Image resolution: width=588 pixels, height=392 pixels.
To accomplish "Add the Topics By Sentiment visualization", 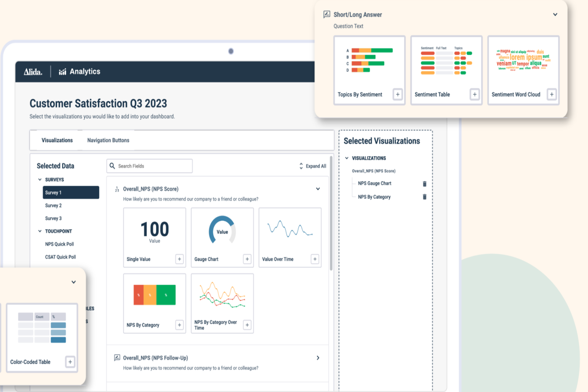I will [398, 94].
